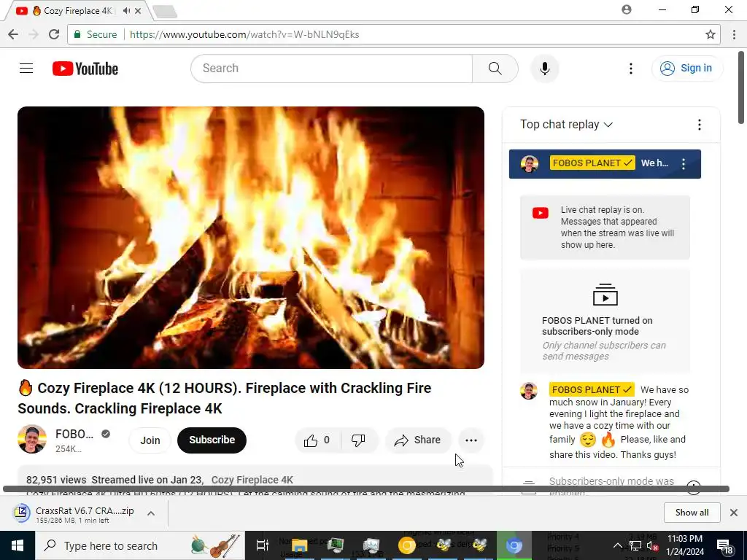Click the Chrome profile avatar icon
This screenshot has height=560, width=747.
627,9
